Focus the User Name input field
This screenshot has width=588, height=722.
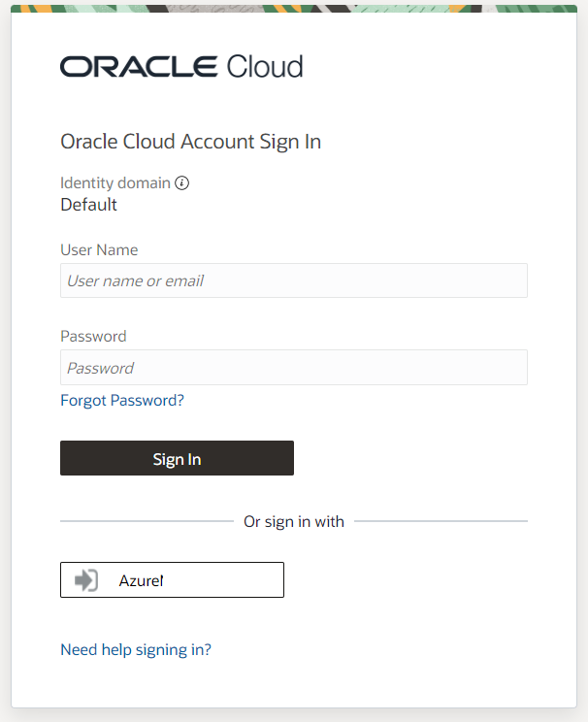(293, 280)
